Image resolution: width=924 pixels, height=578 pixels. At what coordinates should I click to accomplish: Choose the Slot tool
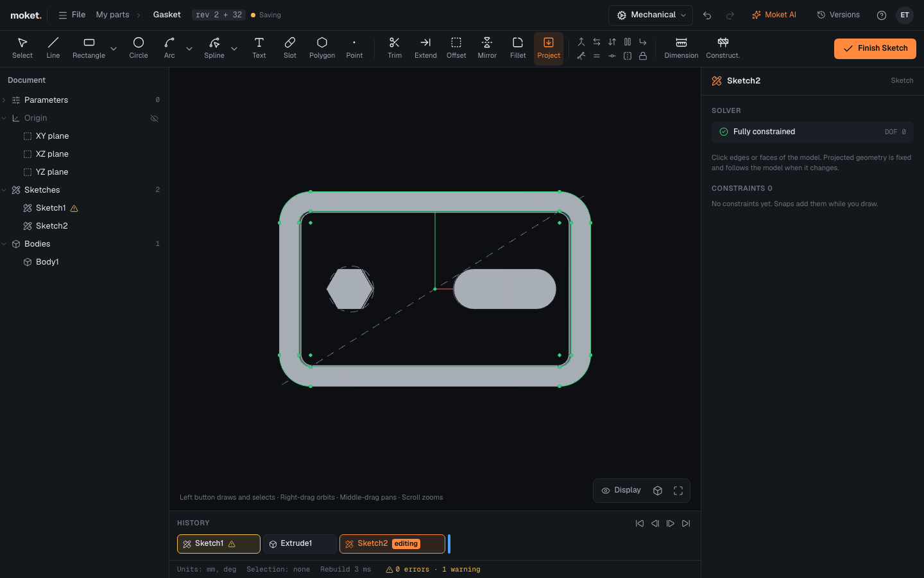coord(290,48)
